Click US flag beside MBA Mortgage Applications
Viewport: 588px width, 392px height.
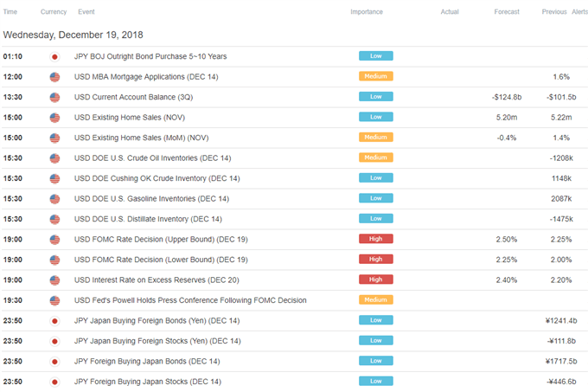pos(54,77)
